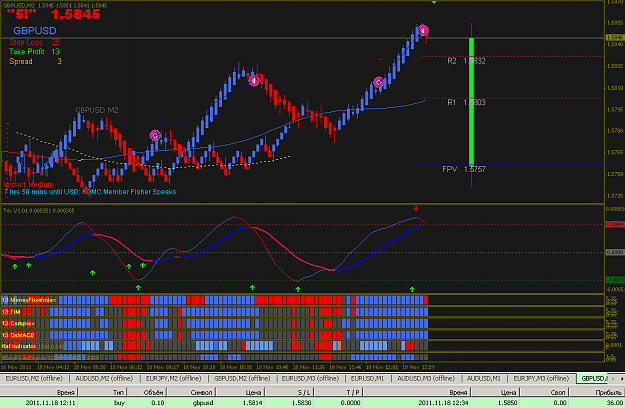The image size is (625, 408).
Task: Click the Spread 3 label
Action: 35,61
